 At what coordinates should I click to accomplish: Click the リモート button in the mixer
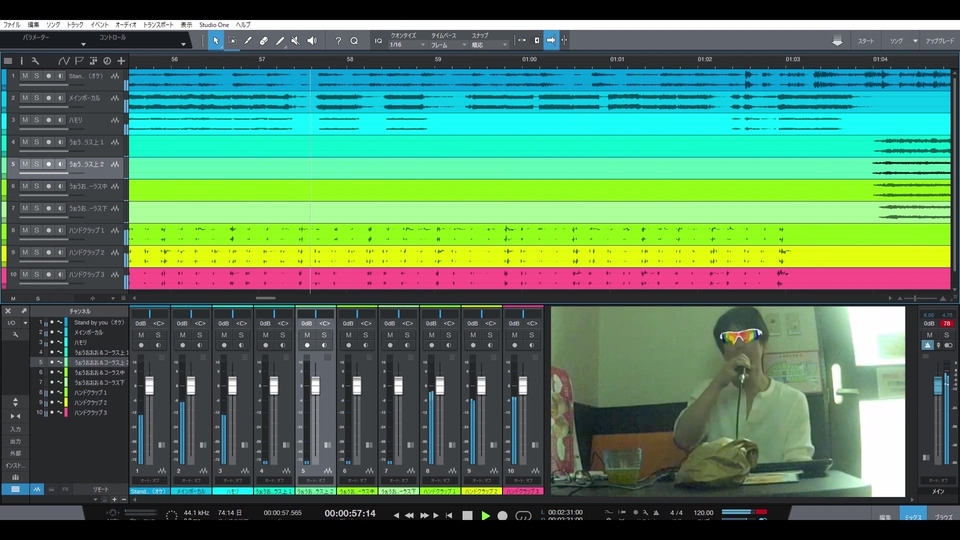coord(101,489)
